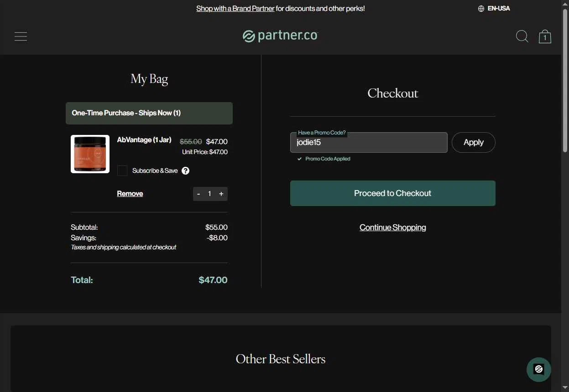The width and height of the screenshot is (569, 392).
Task: Decrease AbVantage quantity with minus button
Action: (x=198, y=194)
